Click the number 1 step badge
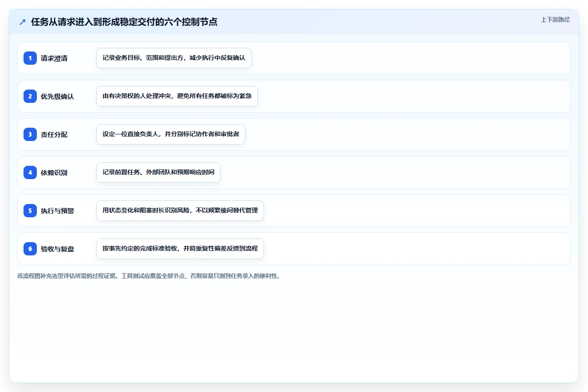 coord(30,58)
